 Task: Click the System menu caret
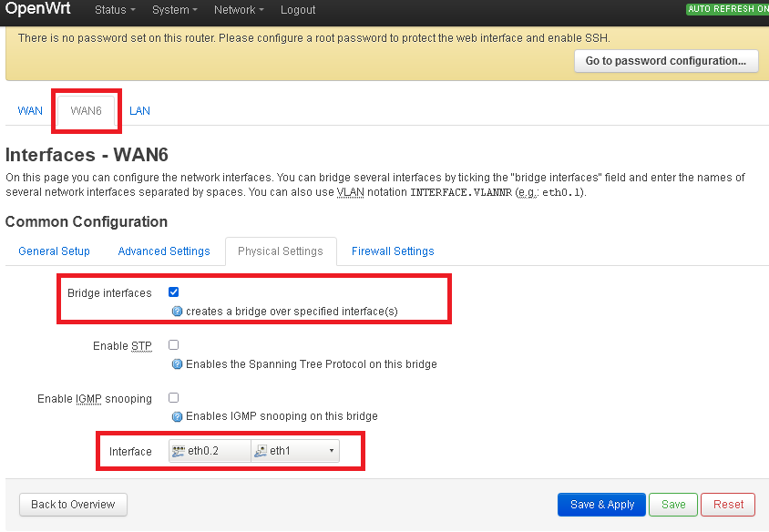coord(195,10)
